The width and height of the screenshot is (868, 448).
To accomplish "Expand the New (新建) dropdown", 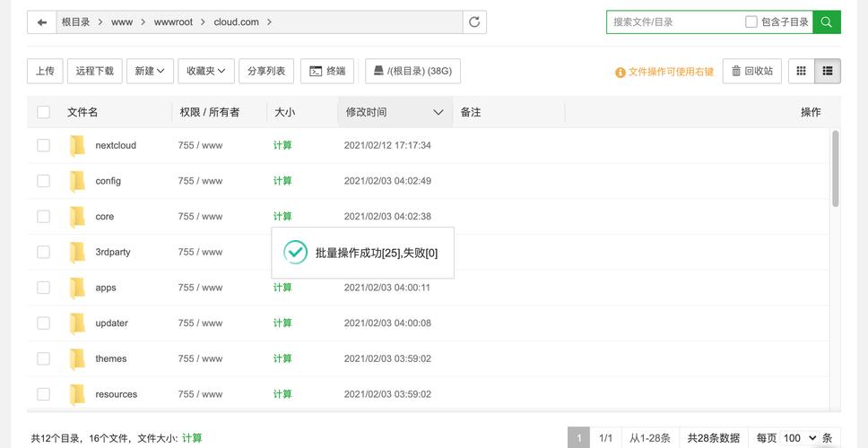I will tap(149, 71).
